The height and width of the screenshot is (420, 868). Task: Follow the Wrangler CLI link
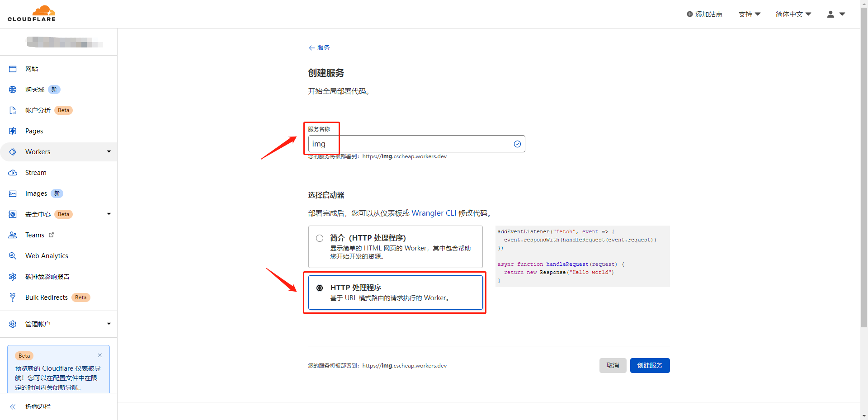[x=434, y=213]
